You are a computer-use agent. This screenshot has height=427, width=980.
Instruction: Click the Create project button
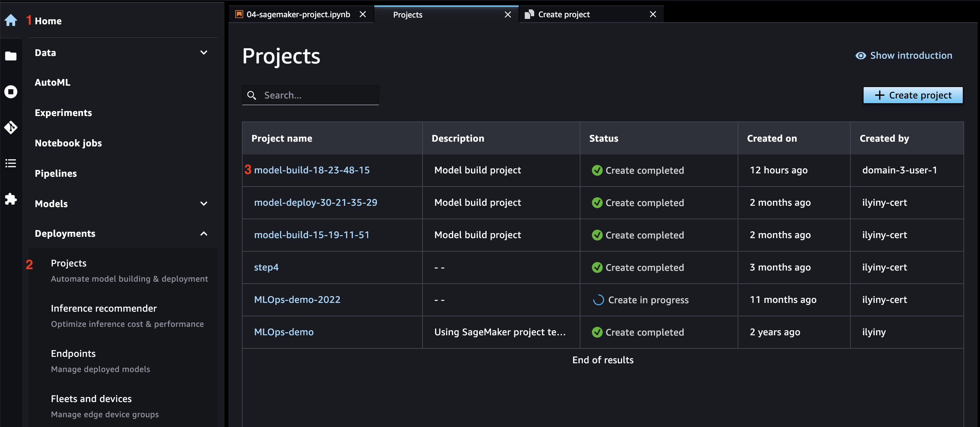[x=913, y=95]
